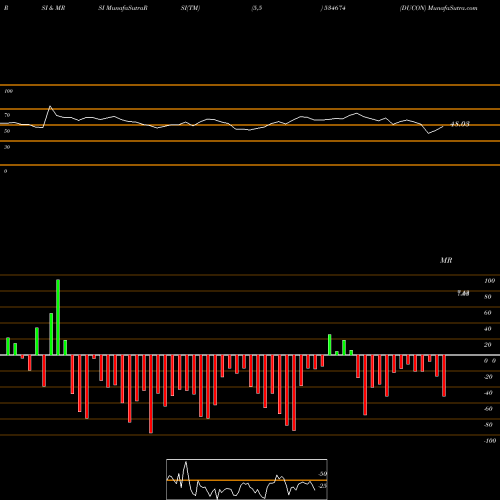The image size is (500, 500).
Task: Click the '59' label in mini chart
Action: [x=323, y=474]
